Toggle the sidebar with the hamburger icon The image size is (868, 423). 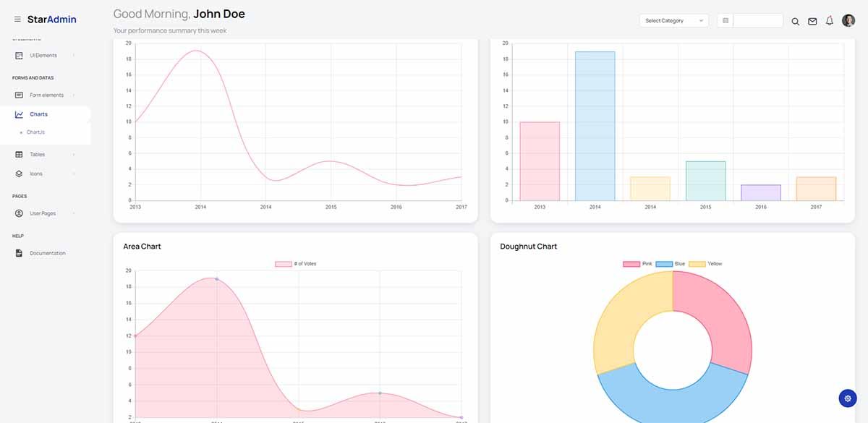tap(16, 19)
